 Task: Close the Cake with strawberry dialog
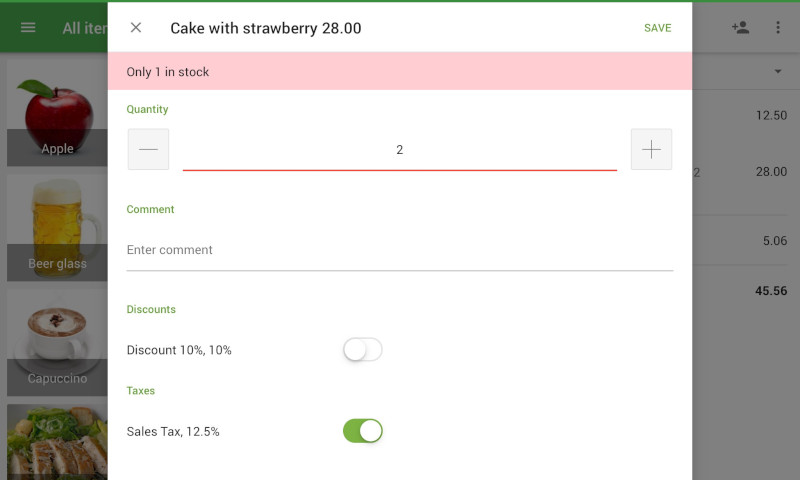(136, 28)
